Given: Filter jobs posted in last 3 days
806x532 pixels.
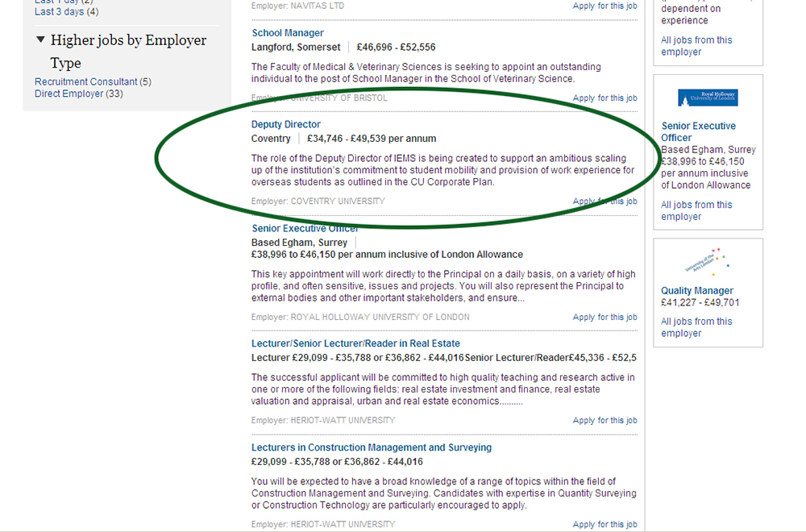Looking at the screenshot, I should coord(60,11).
